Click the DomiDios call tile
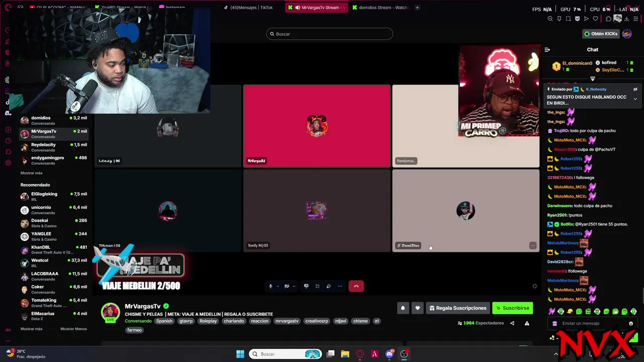Screen dimensions: 644x362 click(x=466, y=210)
